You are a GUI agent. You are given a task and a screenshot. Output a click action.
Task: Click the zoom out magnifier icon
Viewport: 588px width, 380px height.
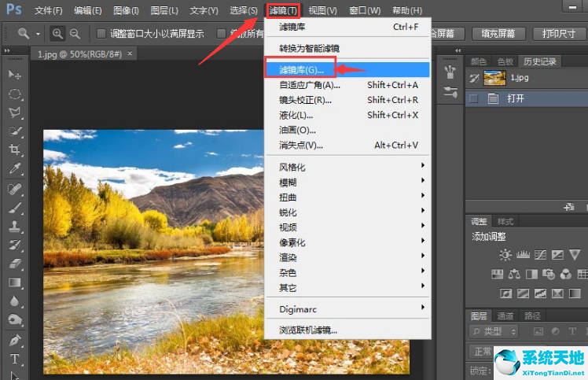click(75, 33)
